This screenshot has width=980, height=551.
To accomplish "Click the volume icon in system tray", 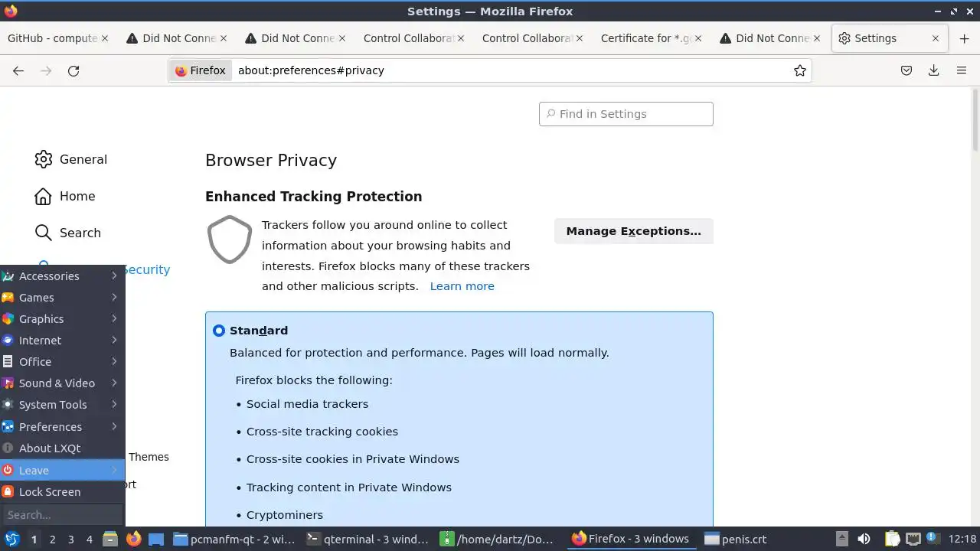I will pos(864,539).
